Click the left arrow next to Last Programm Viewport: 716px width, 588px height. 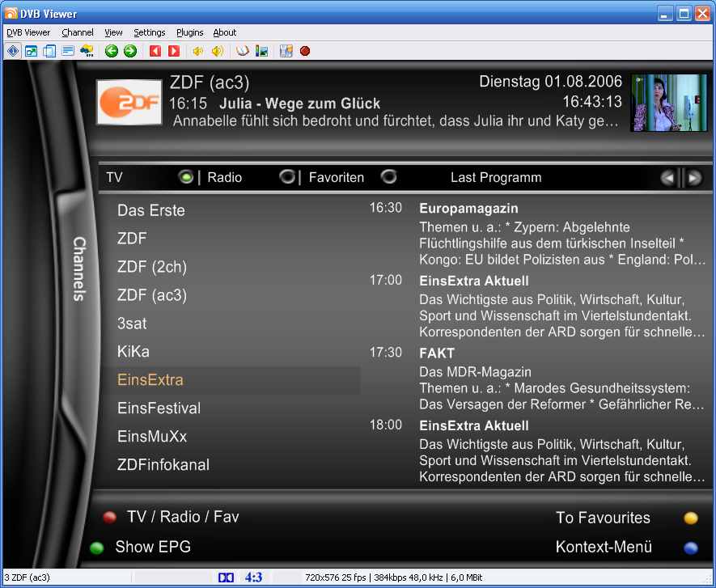point(667,178)
